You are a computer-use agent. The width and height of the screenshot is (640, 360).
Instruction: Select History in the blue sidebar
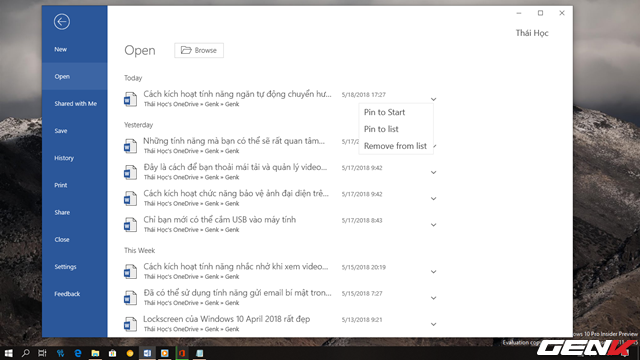75,158
